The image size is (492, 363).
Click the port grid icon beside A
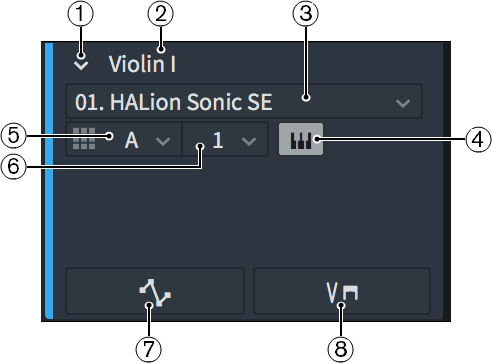pyautogui.click(x=84, y=139)
